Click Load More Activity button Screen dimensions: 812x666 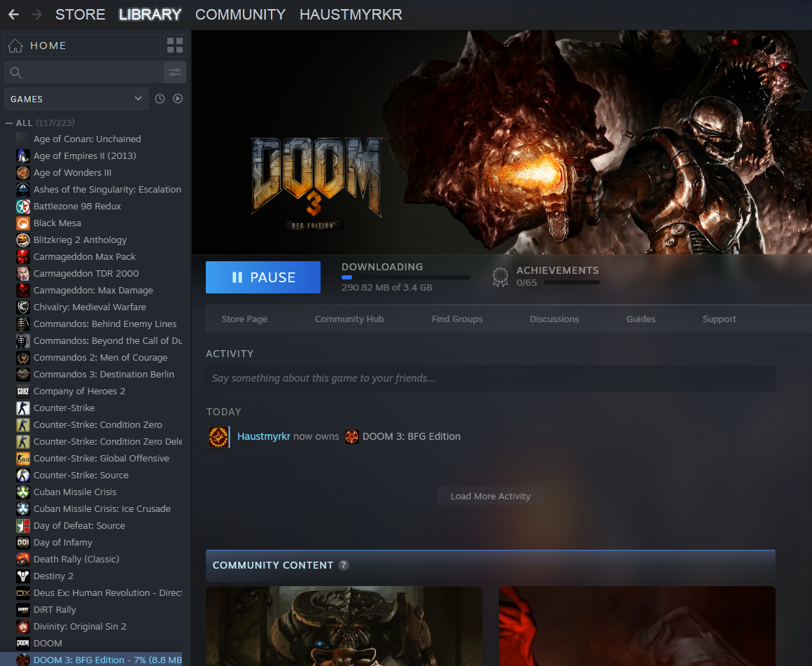(490, 496)
